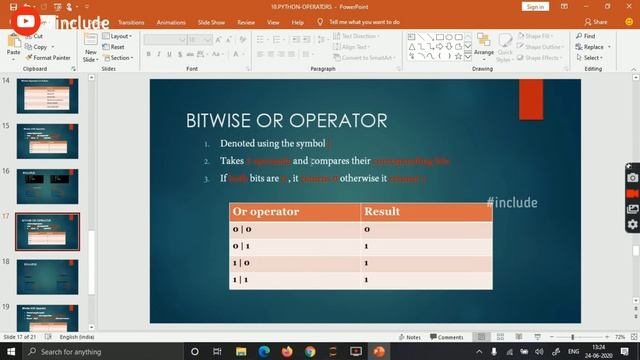The height and width of the screenshot is (360, 640).
Task: Insert a text box from shapes
Action: pos(411,37)
